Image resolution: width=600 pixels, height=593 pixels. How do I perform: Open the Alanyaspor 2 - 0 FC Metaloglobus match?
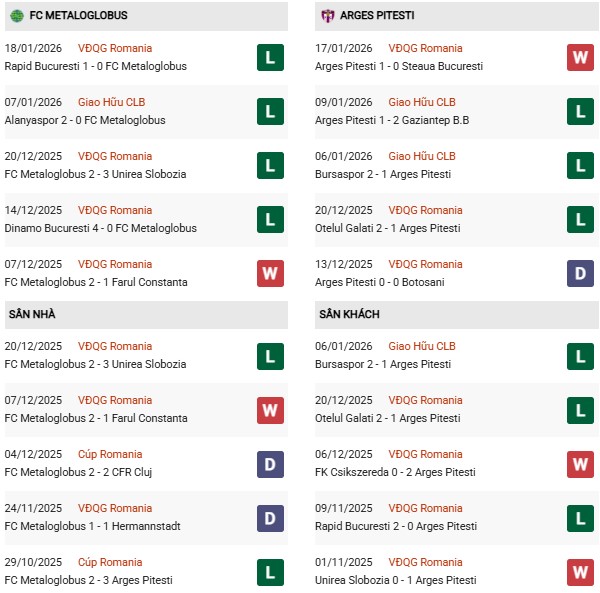coord(85,120)
